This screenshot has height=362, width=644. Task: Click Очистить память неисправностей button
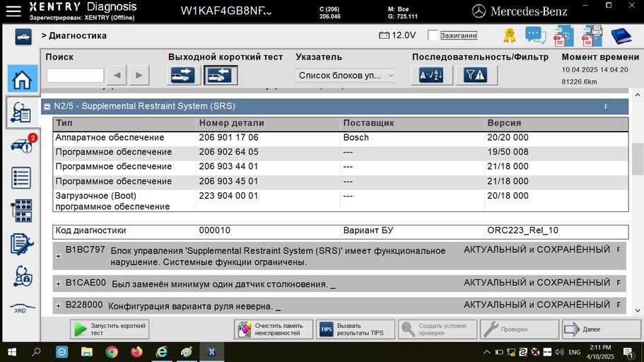[274, 329]
